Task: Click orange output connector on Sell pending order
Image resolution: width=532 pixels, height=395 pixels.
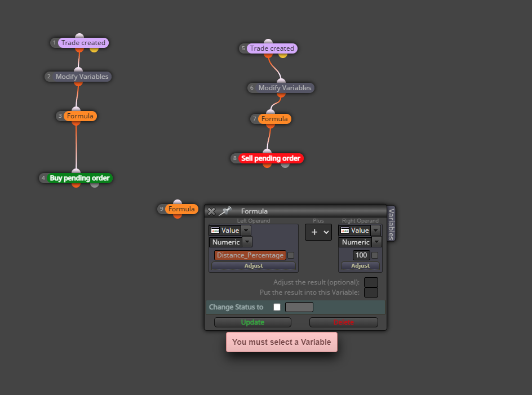Action: (x=267, y=165)
